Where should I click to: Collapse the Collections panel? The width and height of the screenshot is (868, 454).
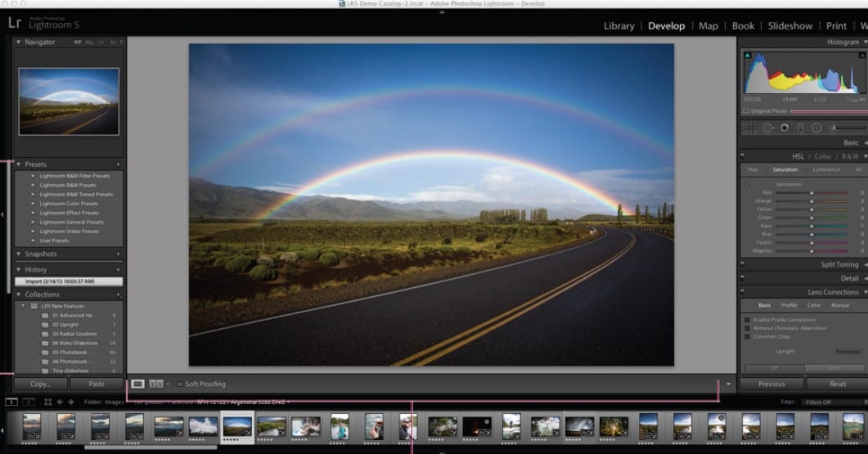pos(18,294)
